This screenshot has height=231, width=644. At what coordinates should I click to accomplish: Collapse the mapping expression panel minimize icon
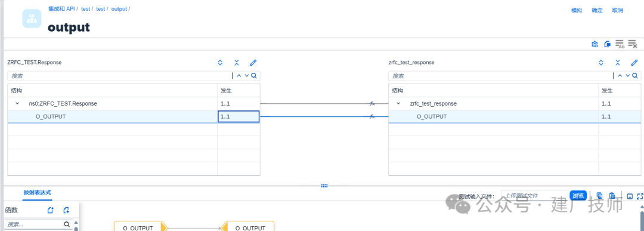(x=630, y=196)
